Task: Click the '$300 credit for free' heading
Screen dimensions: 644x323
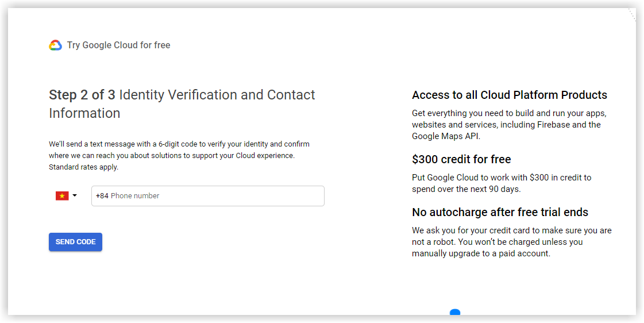Action: coord(462,159)
